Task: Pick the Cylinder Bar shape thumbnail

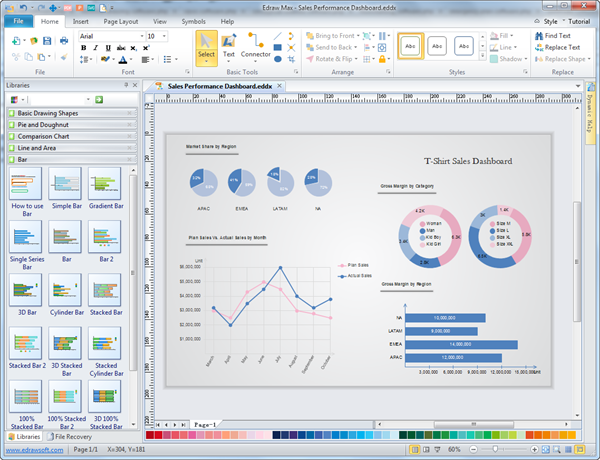Action: [x=65, y=294]
